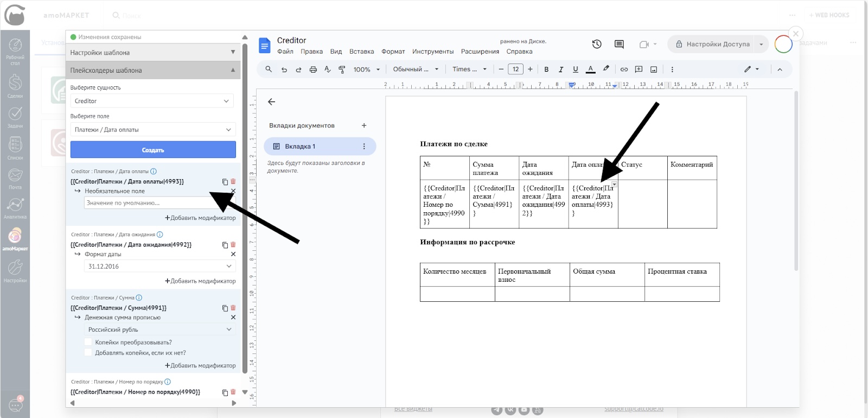Copy the Дата ожидания|4992 placeholder
Viewport: 868px width, 418px height.
click(225, 245)
